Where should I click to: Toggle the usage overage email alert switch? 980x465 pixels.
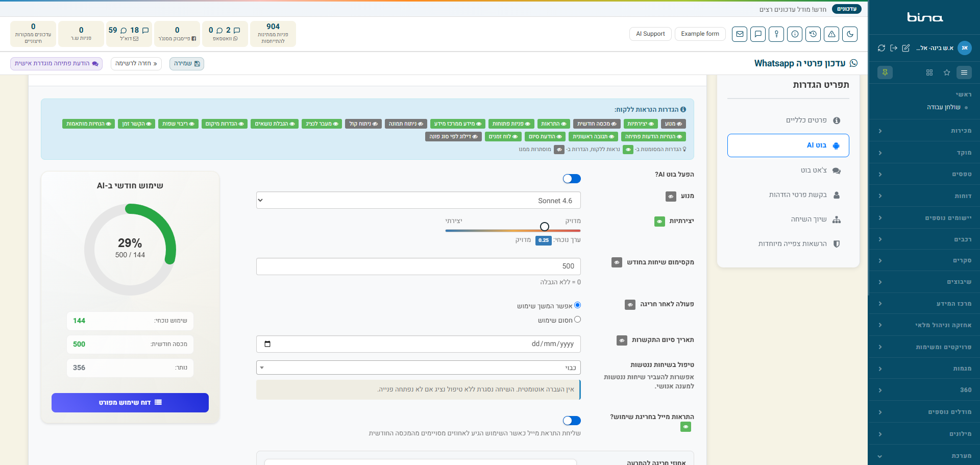572,421
